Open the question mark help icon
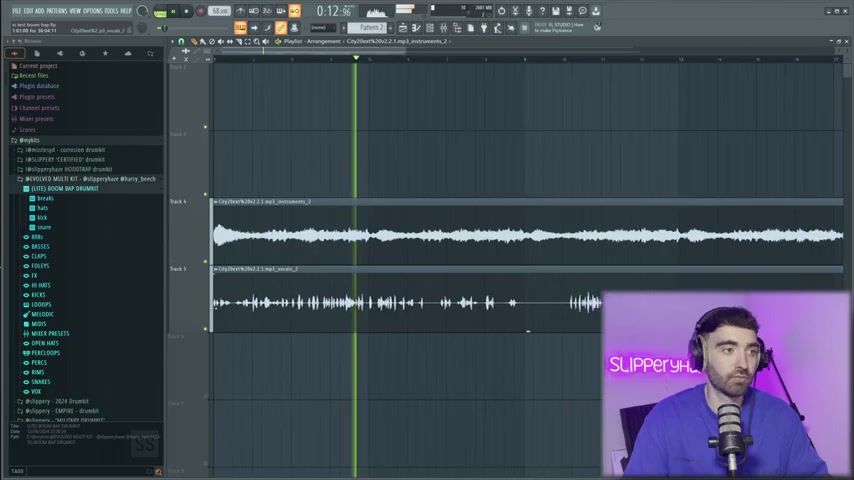Viewport: 854px width, 480px height. pyautogui.click(x=542, y=11)
